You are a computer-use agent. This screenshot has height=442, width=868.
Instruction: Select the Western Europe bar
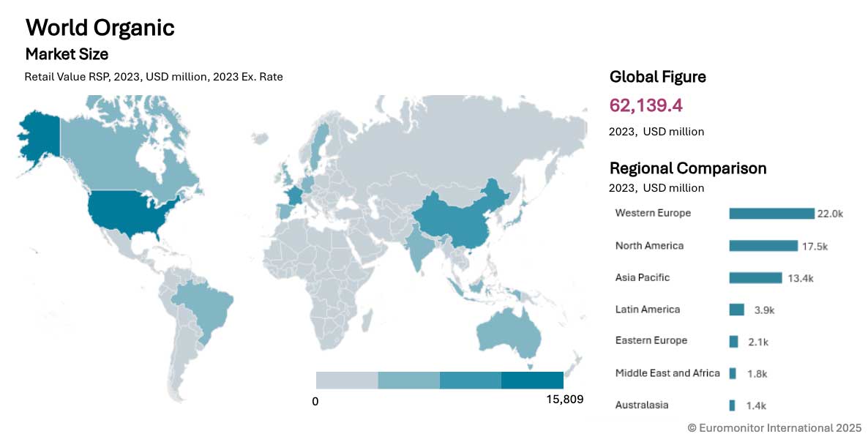(771, 214)
